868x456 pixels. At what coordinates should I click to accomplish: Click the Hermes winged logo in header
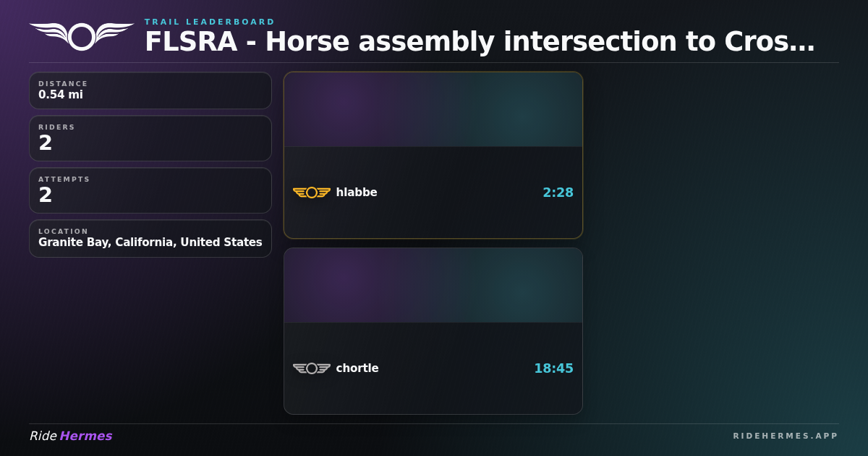click(x=81, y=36)
